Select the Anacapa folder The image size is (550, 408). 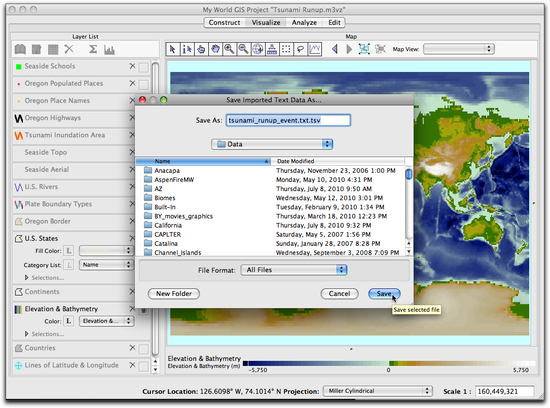(270, 170)
